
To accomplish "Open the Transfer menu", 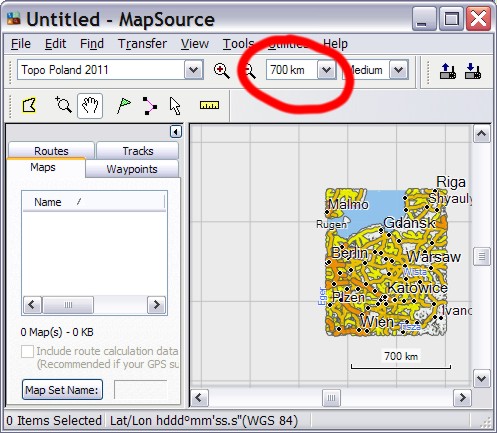I will click(142, 44).
